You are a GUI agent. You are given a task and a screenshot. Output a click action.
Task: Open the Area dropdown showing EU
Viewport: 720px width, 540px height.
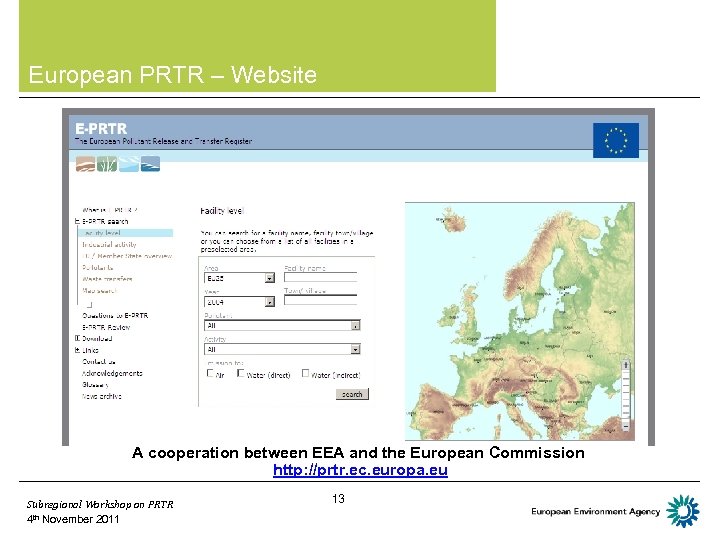pos(239,278)
